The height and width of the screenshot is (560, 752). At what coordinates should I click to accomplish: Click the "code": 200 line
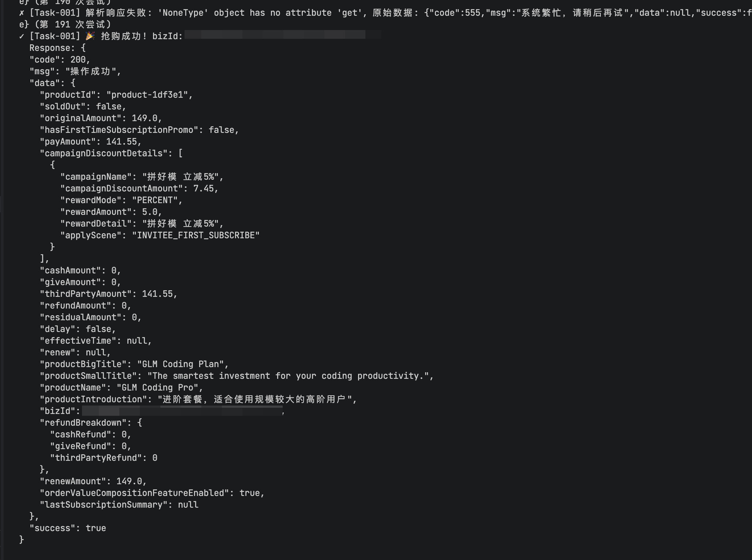pos(60,60)
